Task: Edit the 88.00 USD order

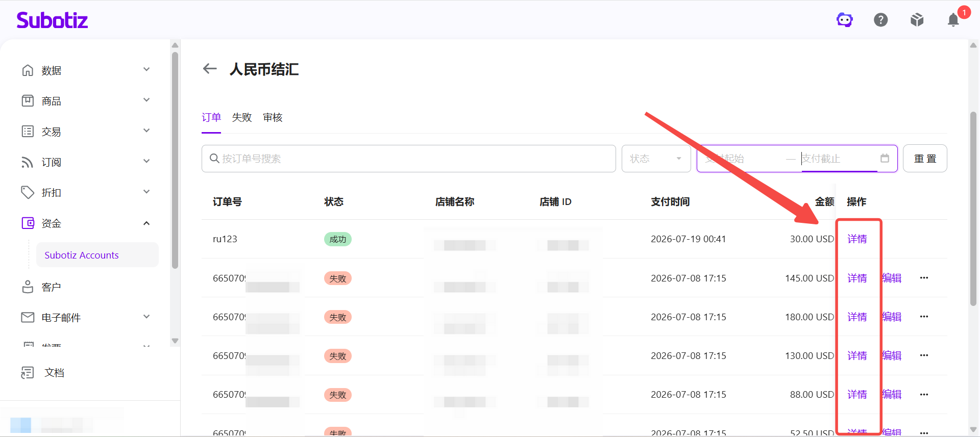Action: pos(892,394)
